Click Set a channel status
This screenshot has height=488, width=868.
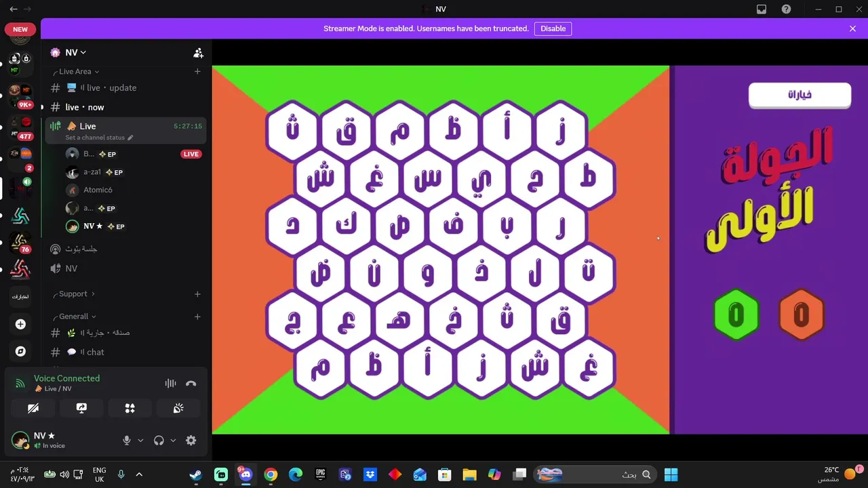(95, 138)
